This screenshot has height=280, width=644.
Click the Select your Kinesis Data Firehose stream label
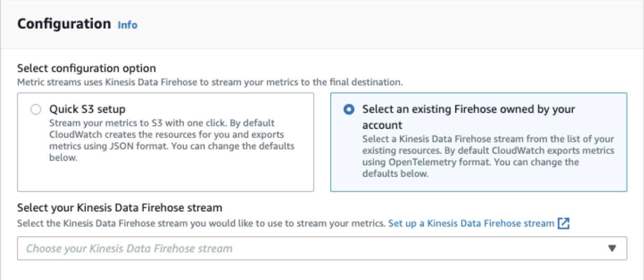point(119,207)
